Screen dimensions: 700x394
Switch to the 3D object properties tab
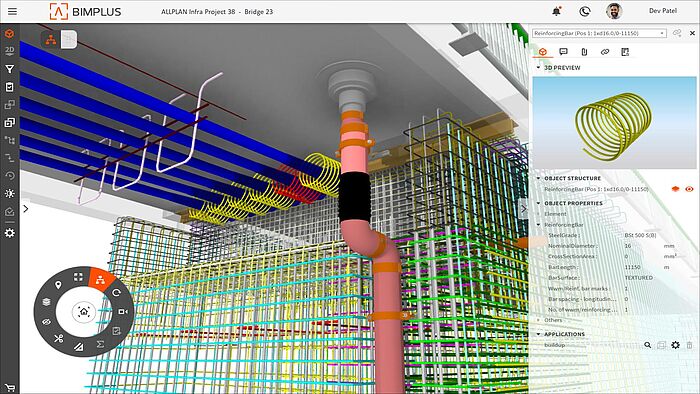543,52
